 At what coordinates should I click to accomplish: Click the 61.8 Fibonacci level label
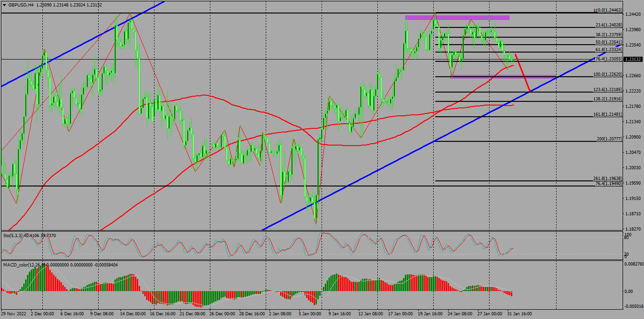tap(608, 50)
